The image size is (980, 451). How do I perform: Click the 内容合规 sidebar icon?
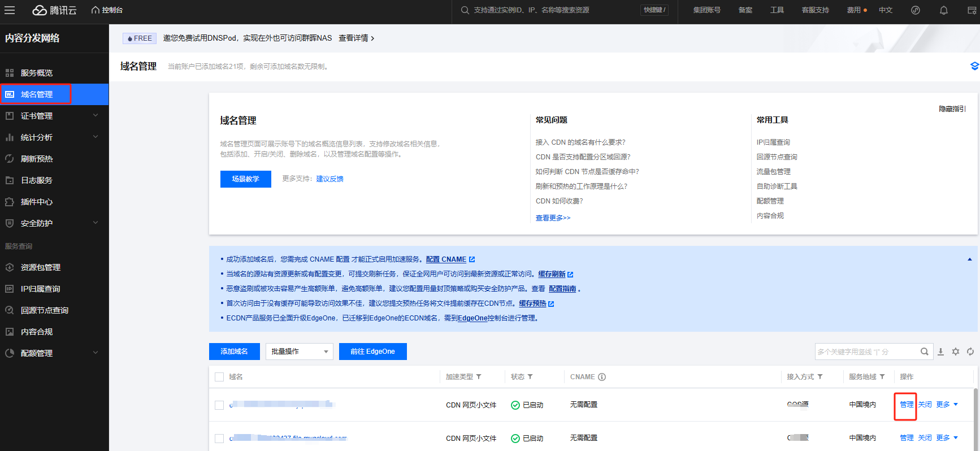coord(10,332)
